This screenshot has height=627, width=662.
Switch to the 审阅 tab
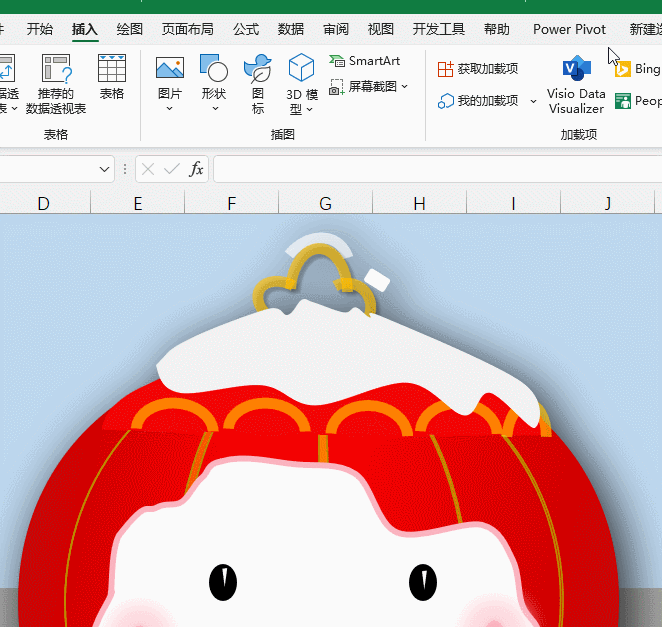click(336, 29)
